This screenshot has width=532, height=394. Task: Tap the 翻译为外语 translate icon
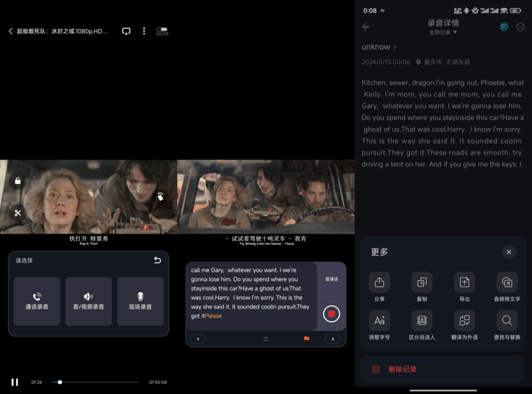point(464,321)
